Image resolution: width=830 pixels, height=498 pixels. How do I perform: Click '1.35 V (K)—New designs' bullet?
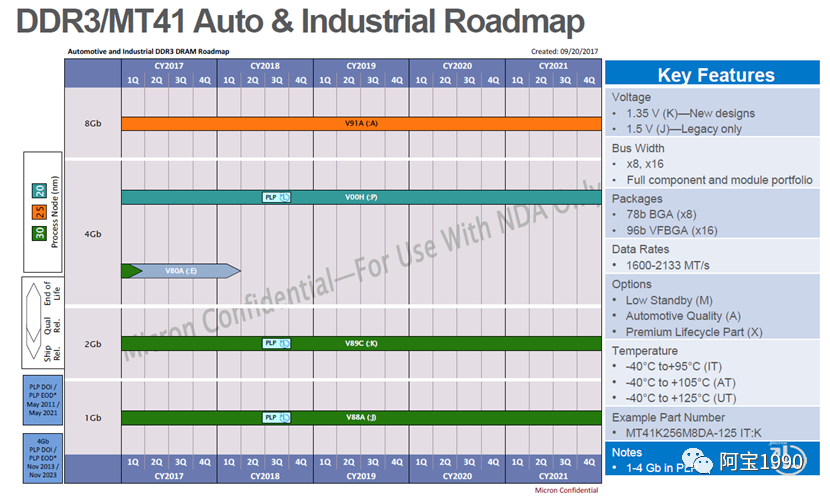tap(690, 113)
